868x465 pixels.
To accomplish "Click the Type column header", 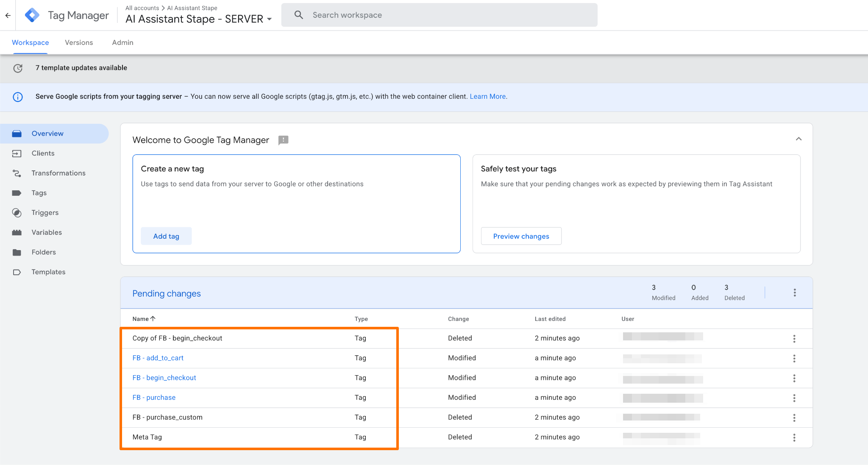I will coord(361,319).
